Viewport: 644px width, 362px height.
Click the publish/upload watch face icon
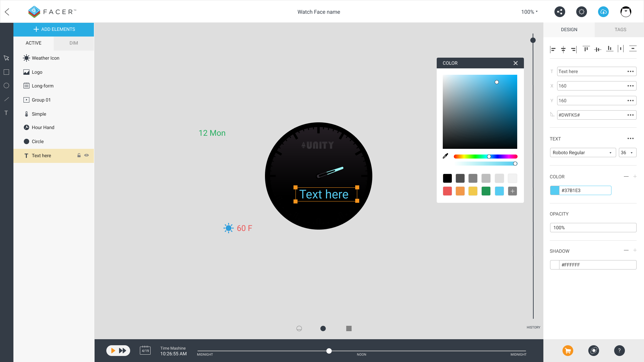tap(603, 12)
